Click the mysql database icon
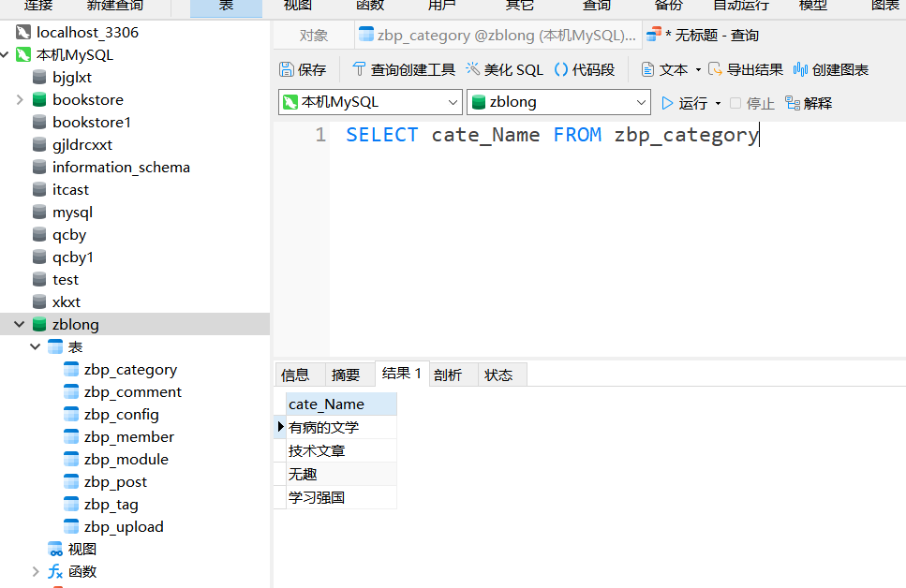Viewport: 906px width, 588px height. pyautogui.click(x=39, y=212)
